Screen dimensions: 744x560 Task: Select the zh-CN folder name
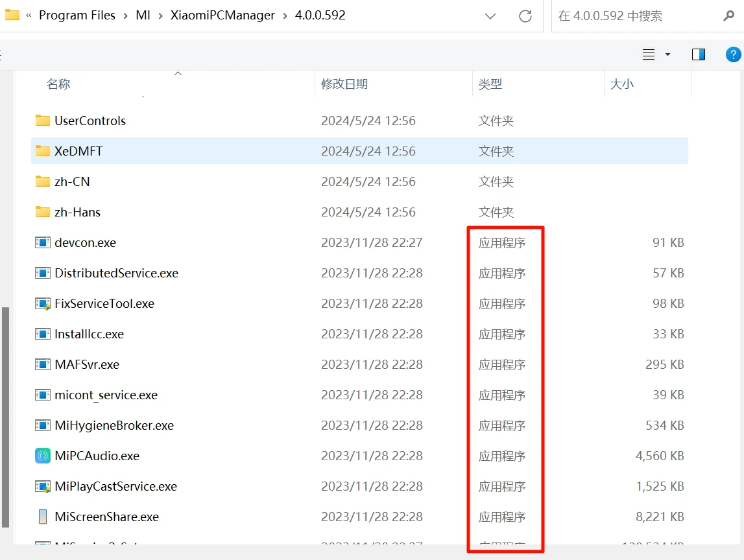tap(72, 181)
